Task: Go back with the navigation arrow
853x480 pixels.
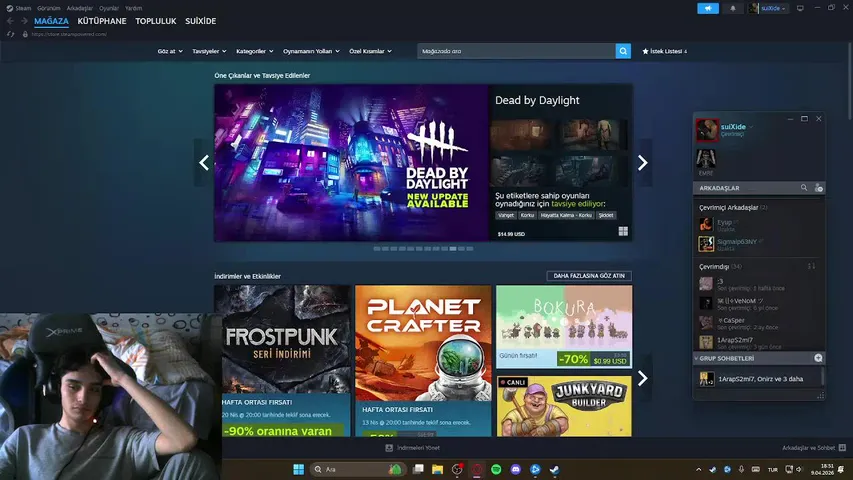Action: (10, 21)
